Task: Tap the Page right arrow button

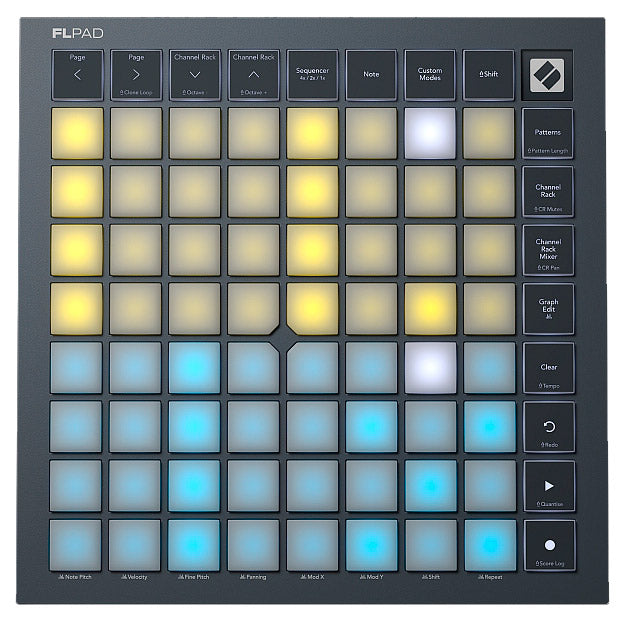Action: click(x=136, y=75)
